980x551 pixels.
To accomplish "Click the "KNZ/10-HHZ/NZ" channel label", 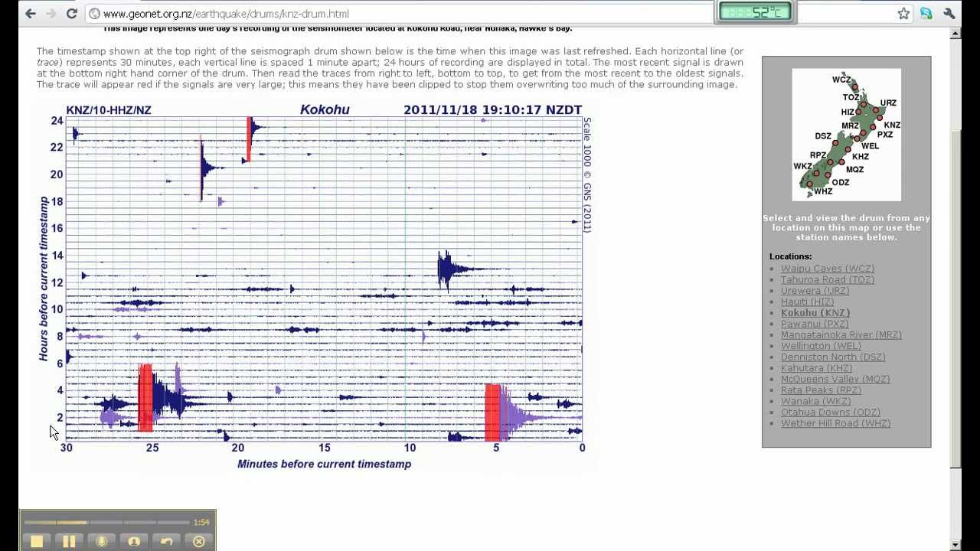I will [109, 110].
